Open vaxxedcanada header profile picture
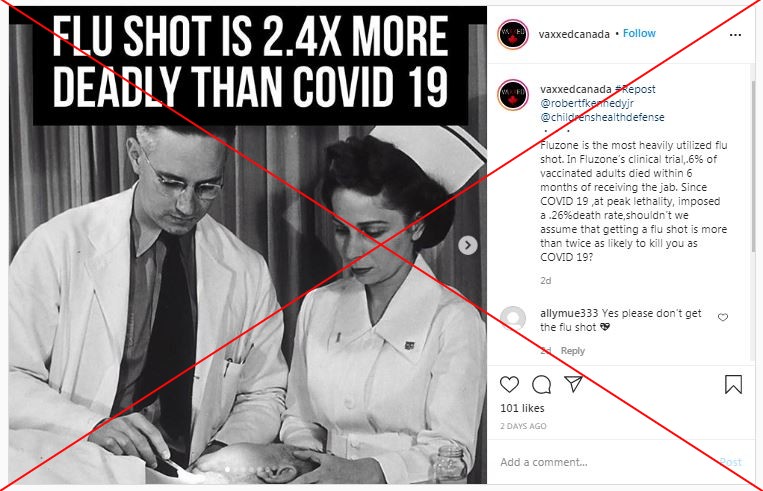 pyautogui.click(x=513, y=34)
